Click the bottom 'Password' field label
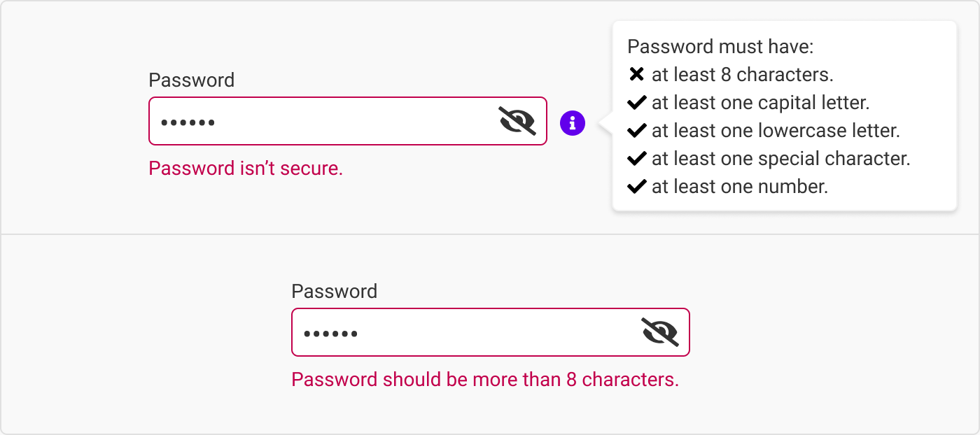Screen dimensions: 980x435 [x=334, y=291]
